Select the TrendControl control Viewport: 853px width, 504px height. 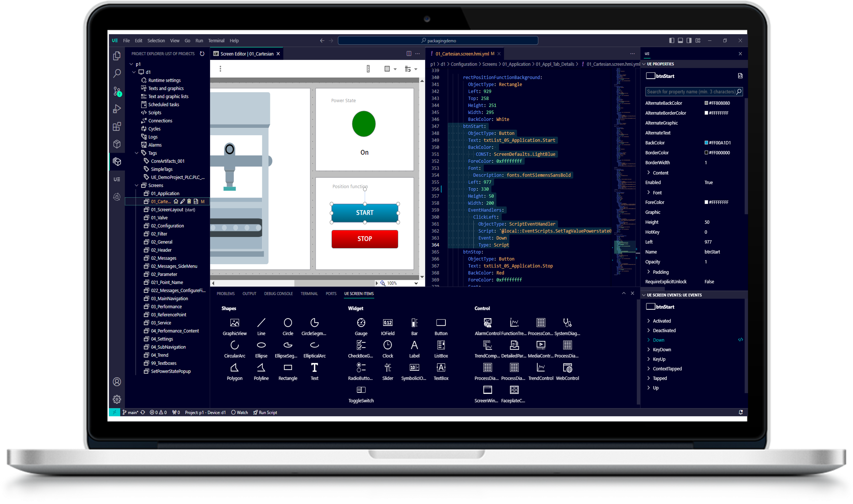tap(541, 372)
